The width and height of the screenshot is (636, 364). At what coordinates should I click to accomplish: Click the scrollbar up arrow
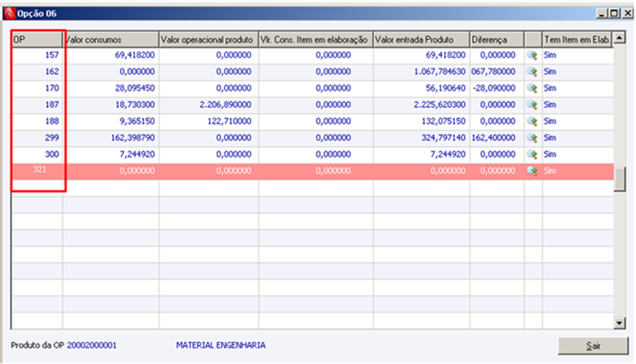click(619, 38)
